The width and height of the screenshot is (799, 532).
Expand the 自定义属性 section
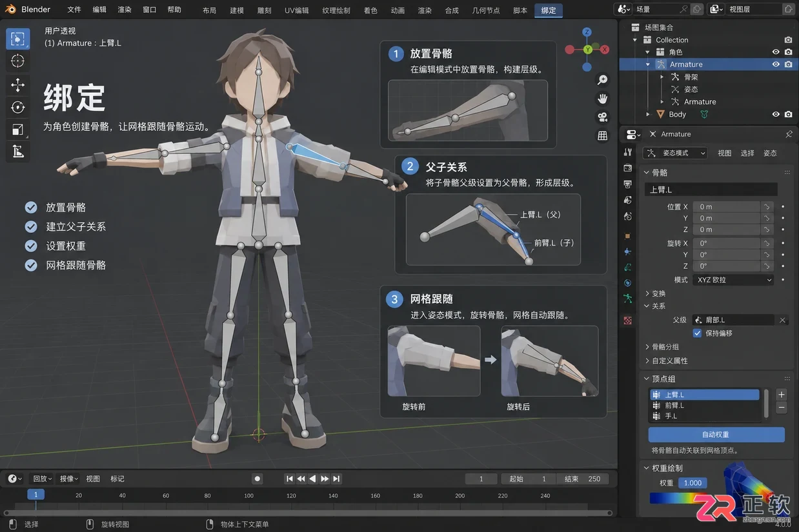point(666,361)
